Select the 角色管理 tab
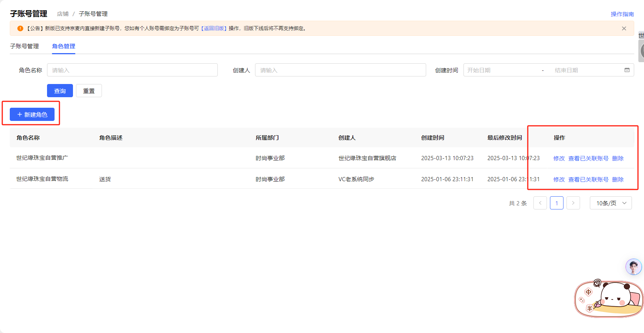The width and height of the screenshot is (644, 333). [x=64, y=46]
